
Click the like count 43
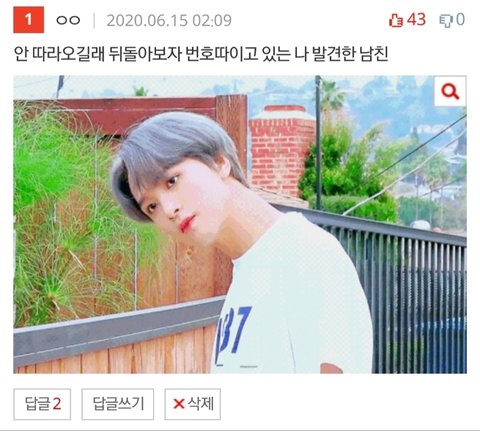click(x=416, y=19)
